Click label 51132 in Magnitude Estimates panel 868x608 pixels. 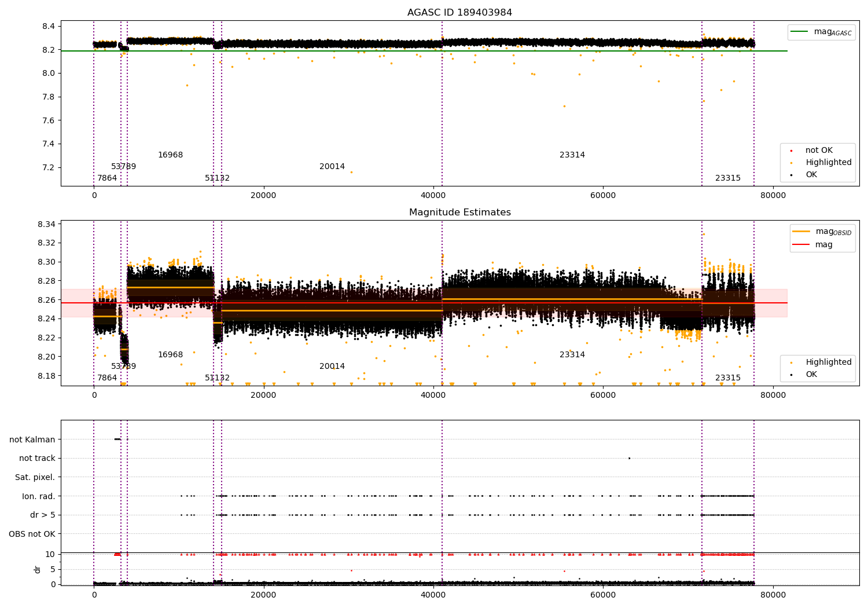[x=217, y=378]
